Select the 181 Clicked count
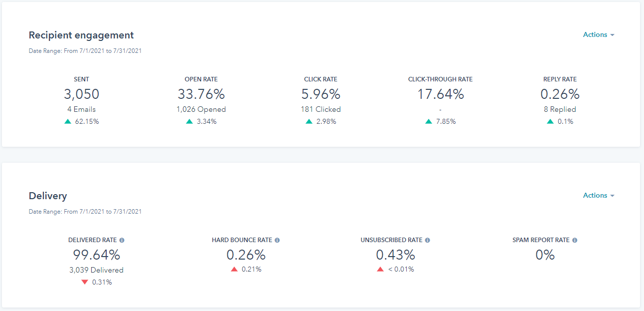 coord(321,109)
